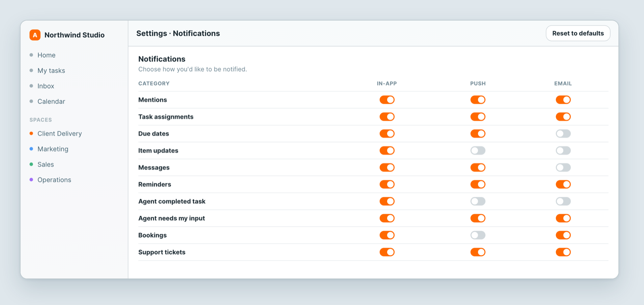Toggle in-app notifications for Bookings
Viewport: 644px width, 305px height.
(x=387, y=235)
